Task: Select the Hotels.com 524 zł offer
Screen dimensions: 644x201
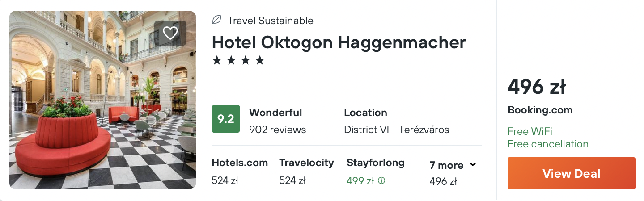Action: [240, 172]
